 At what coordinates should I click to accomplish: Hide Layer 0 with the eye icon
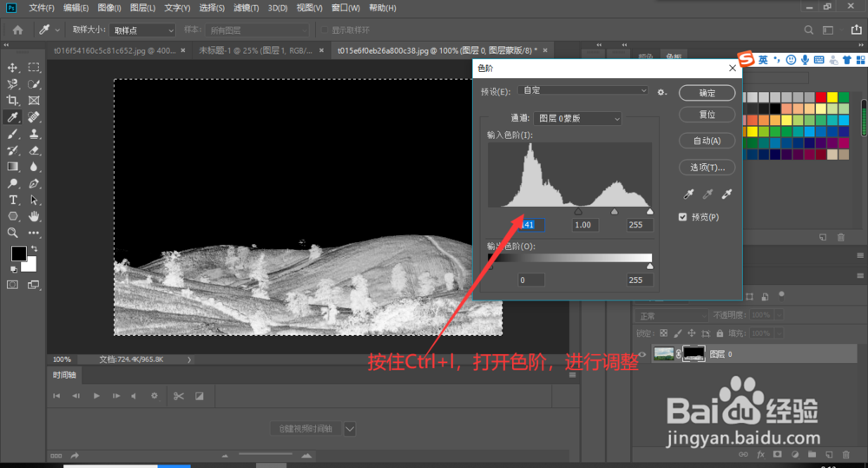click(x=642, y=354)
